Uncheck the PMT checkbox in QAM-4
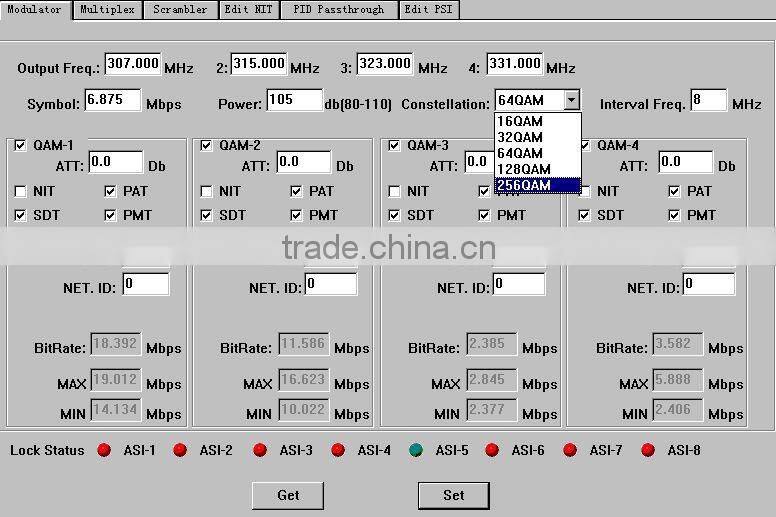 pos(675,215)
